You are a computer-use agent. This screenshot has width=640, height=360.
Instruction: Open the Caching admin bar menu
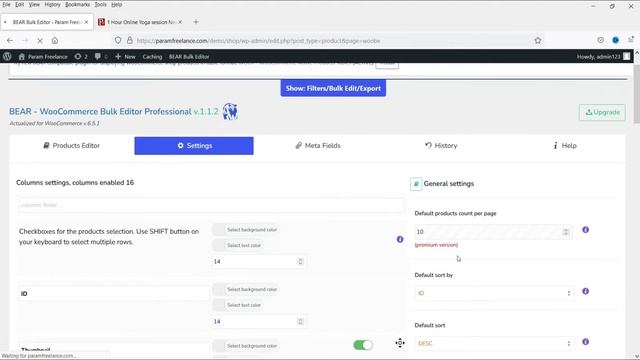pyautogui.click(x=152, y=57)
